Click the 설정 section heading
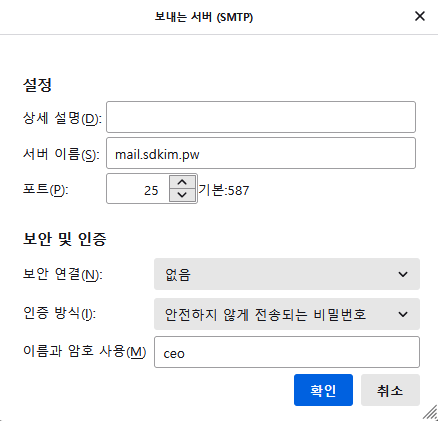This screenshot has height=421, width=438. click(37, 85)
